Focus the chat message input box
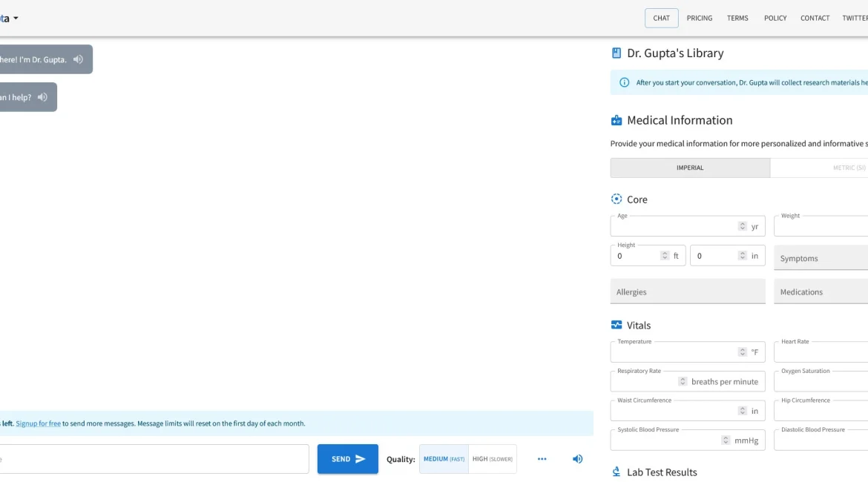The height and width of the screenshot is (482, 868). [x=154, y=459]
